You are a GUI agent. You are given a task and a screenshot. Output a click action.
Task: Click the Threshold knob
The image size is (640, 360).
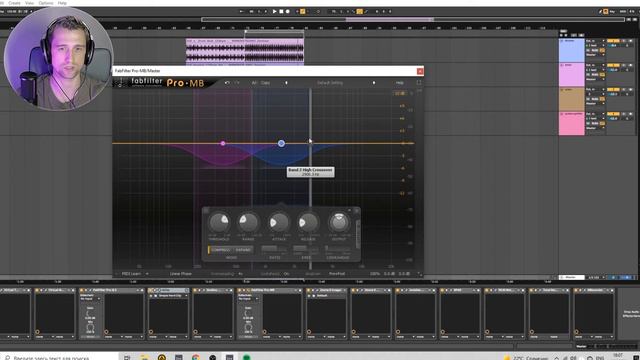point(219,222)
